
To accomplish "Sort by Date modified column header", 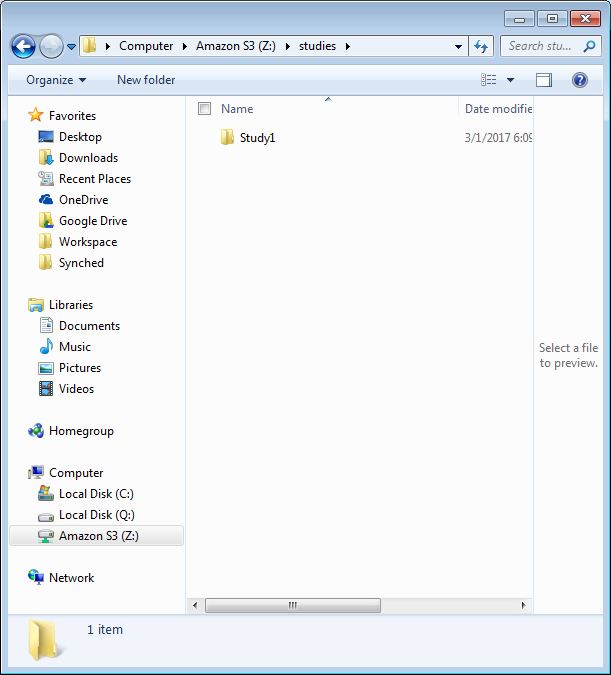I will [498, 109].
